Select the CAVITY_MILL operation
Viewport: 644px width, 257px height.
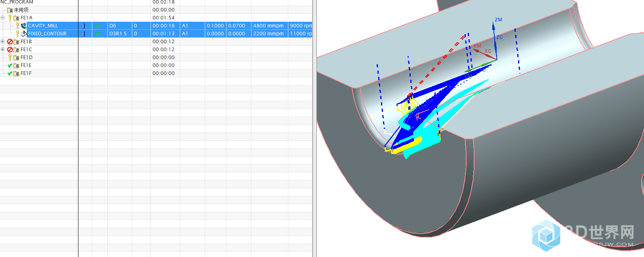pyautogui.click(x=43, y=26)
